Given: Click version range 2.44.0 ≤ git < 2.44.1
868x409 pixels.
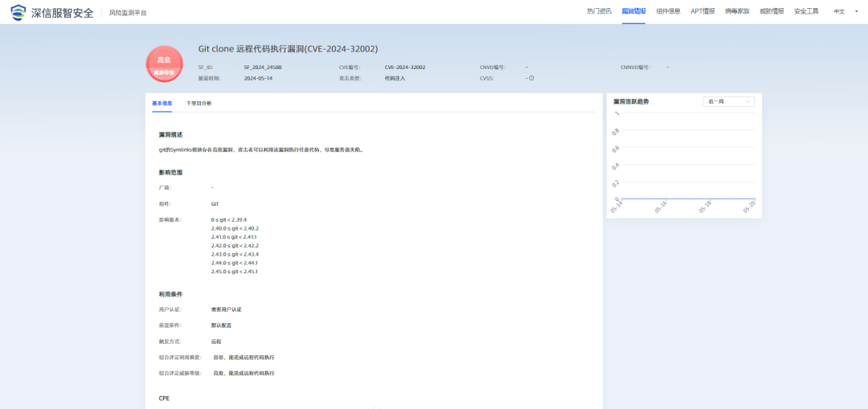Looking at the screenshot, I should pos(234,263).
